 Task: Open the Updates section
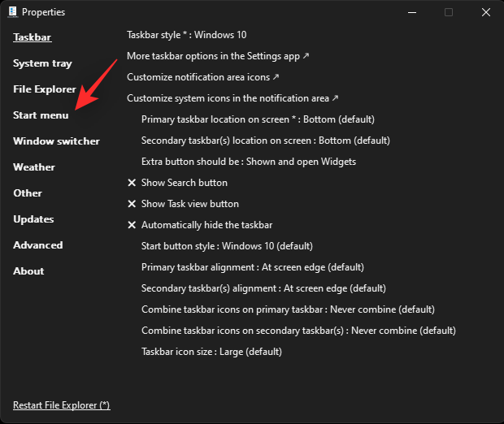coord(33,219)
